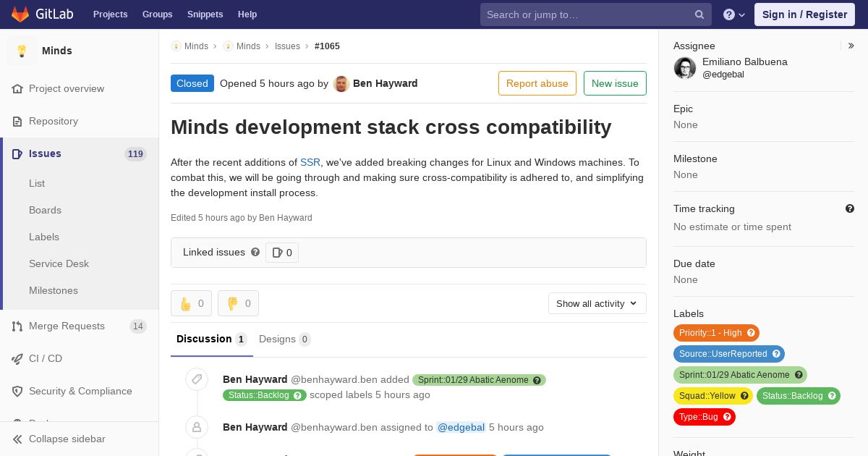This screenshot has height=456, width=868.
Task: Open the Show all activity dropdown
Action: click(597, 303)
